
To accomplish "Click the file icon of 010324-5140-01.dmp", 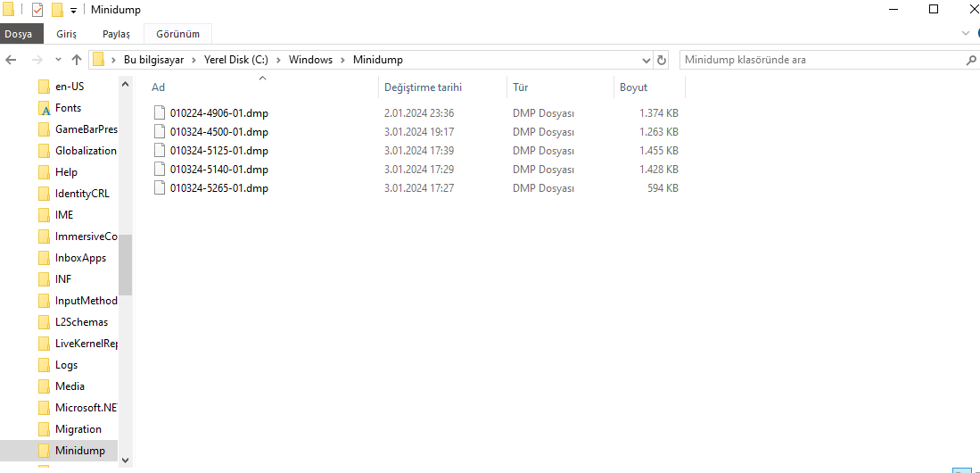I will [160, 169].
